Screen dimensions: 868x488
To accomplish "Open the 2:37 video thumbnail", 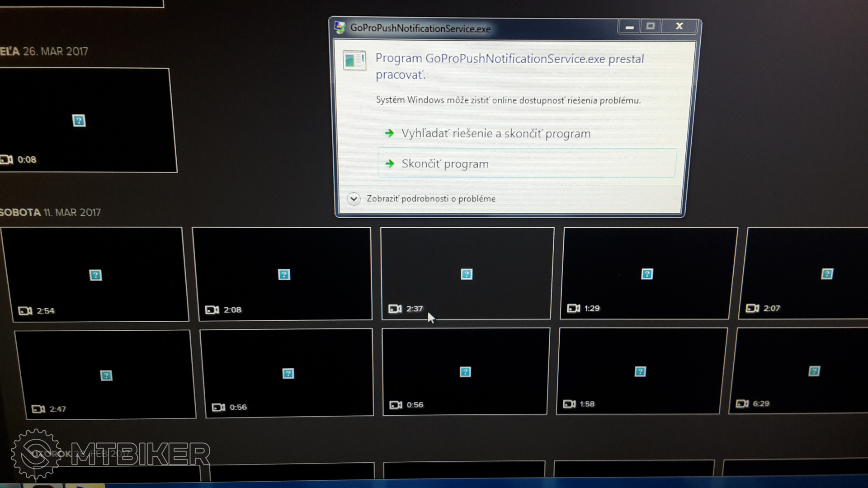I will (467, 273).
